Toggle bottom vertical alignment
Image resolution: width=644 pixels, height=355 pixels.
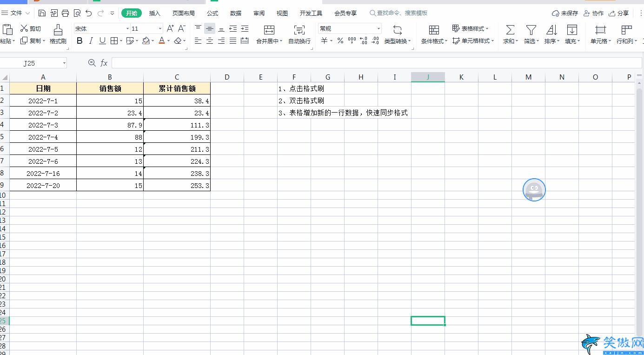click(221, 29)
